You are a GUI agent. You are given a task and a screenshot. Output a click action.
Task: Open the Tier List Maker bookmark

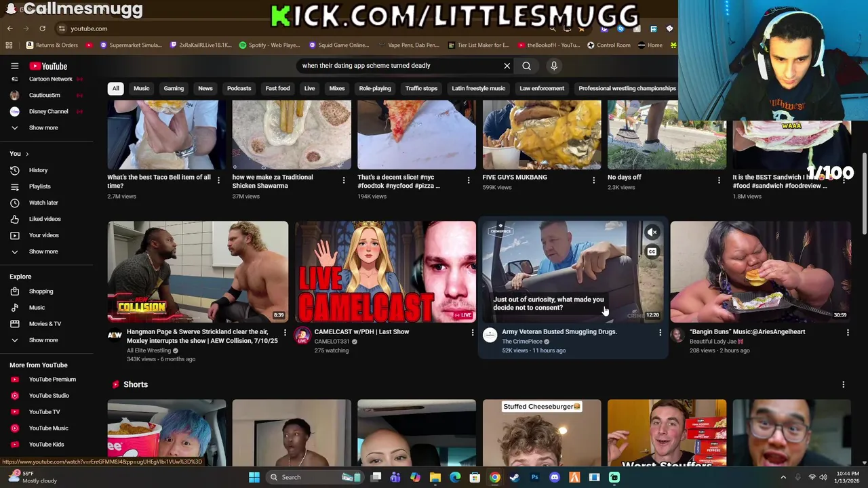click(479, 45)
